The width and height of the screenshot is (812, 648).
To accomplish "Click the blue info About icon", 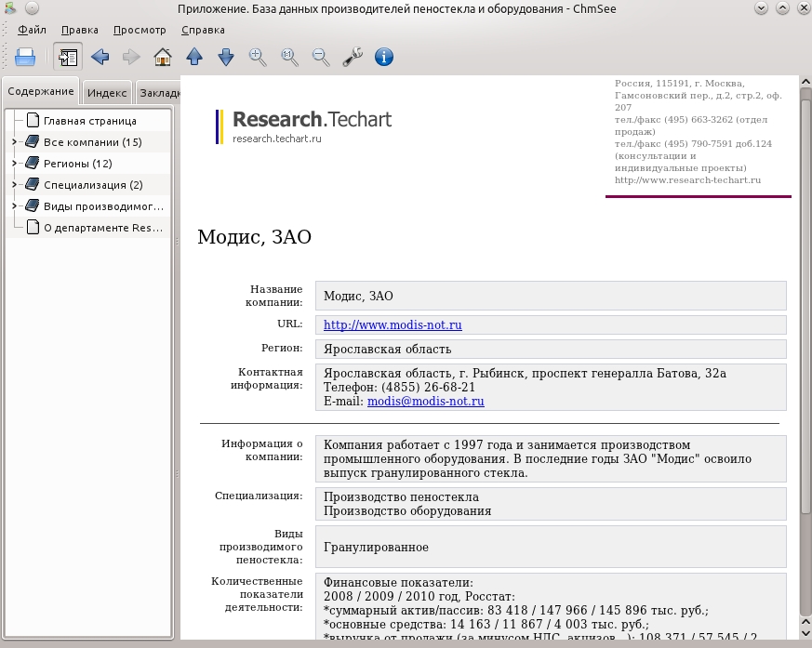I will tap(384, 57).
